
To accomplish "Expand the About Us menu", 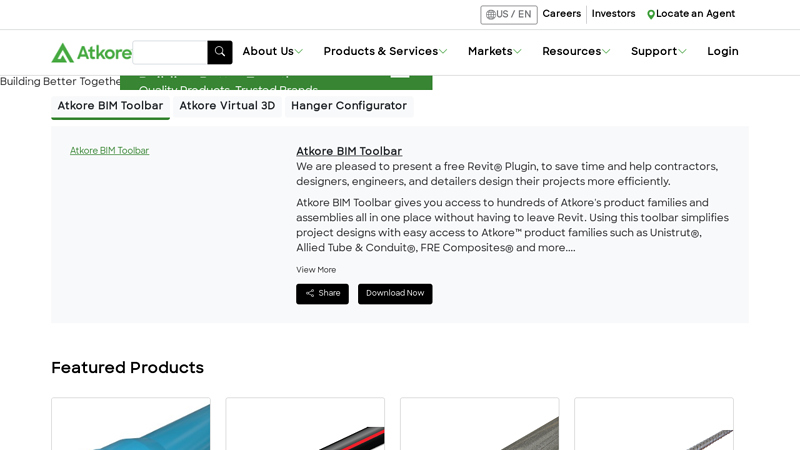I will point(272,52).
